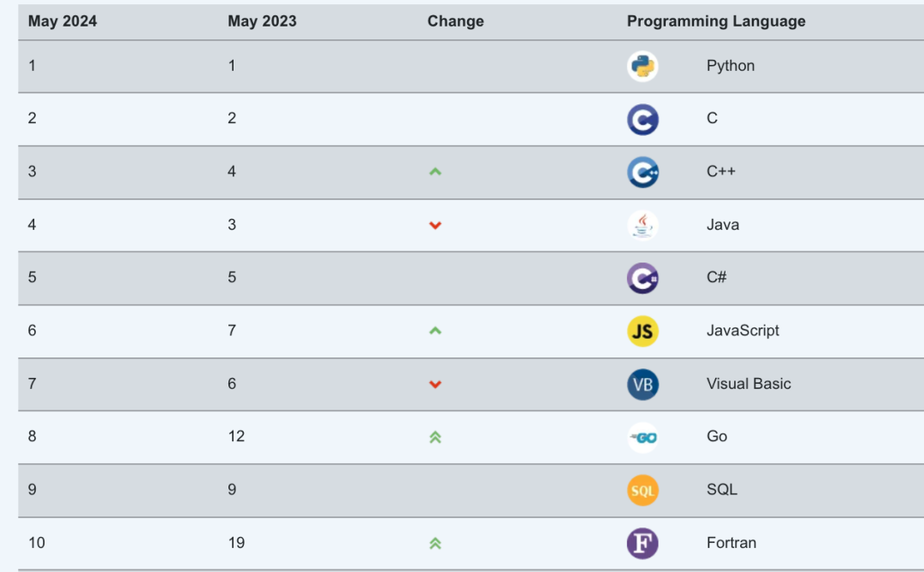Image resolution: width=924 pixels, height=572 pixels.
Task: Click the JavaScript language name text
Action: click(x=743, y=331)
